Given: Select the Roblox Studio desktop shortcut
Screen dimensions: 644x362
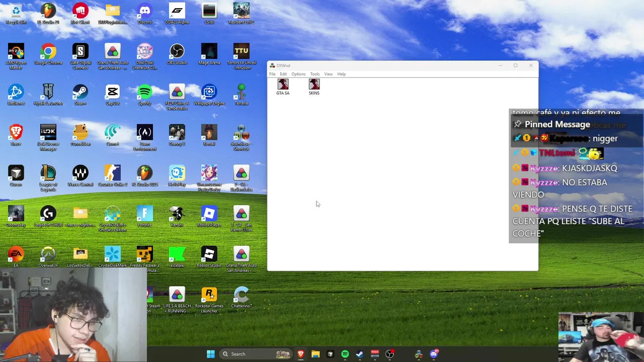Looking at the screenshot, I should pos(209,257).
